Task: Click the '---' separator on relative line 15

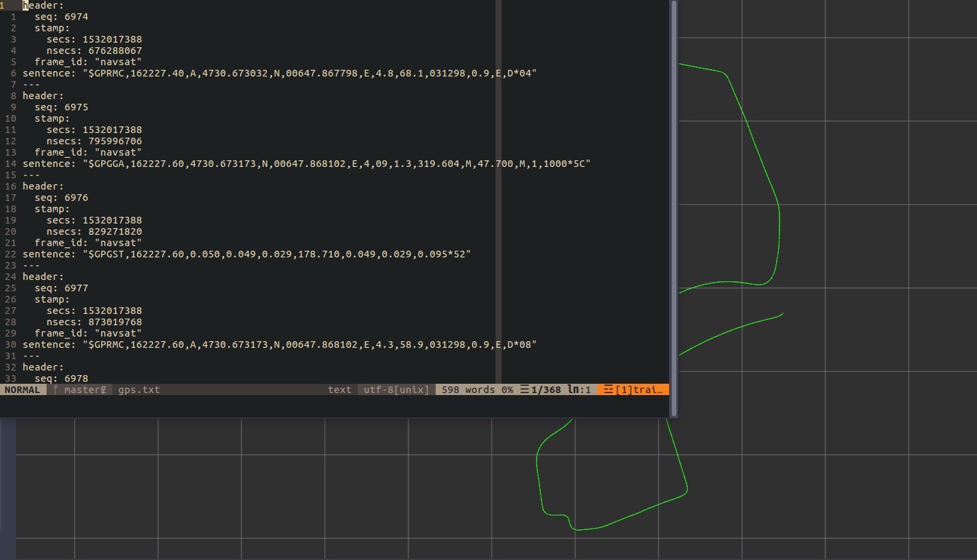Action: [31, 175]
